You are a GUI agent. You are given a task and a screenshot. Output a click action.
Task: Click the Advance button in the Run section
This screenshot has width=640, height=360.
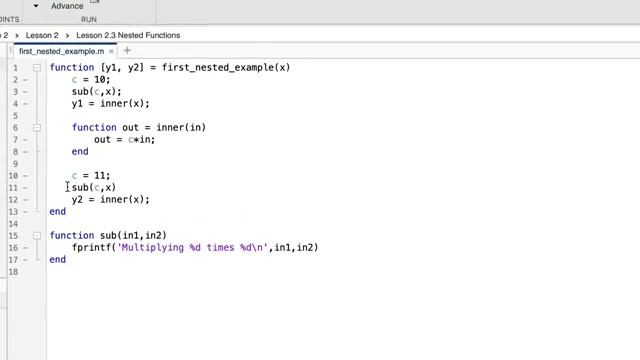coord(67,6)
